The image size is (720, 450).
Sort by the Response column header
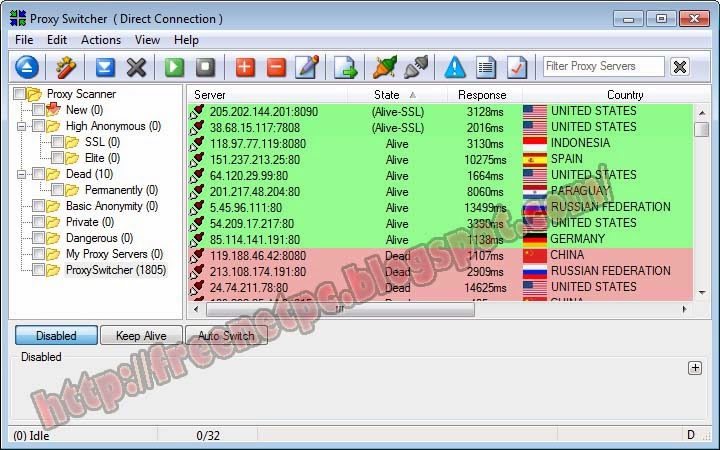(x=484, y=95)
